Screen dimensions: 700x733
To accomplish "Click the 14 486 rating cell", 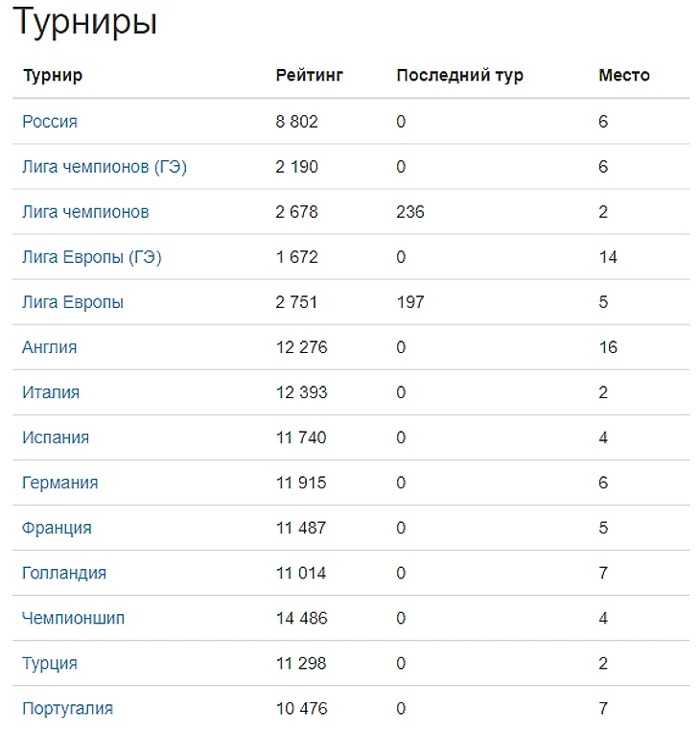I will tap(301, 618).
